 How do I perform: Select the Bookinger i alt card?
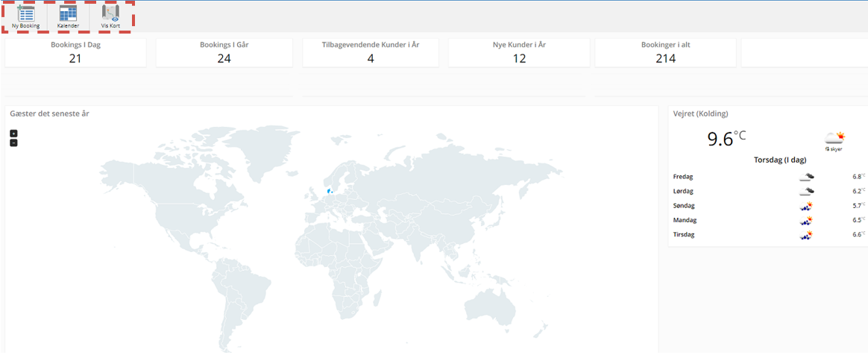tap(665, 53)
